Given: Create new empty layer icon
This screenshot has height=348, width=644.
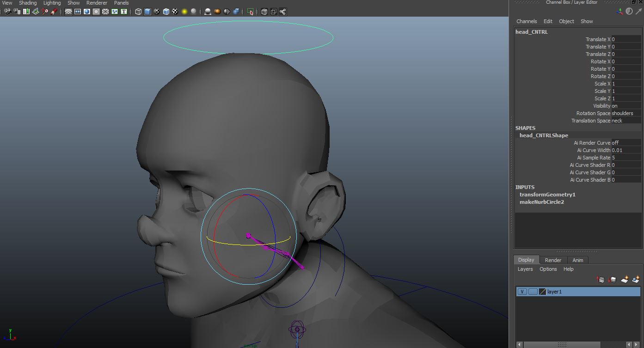Looking at the screenshot, I should pos(624,280).
